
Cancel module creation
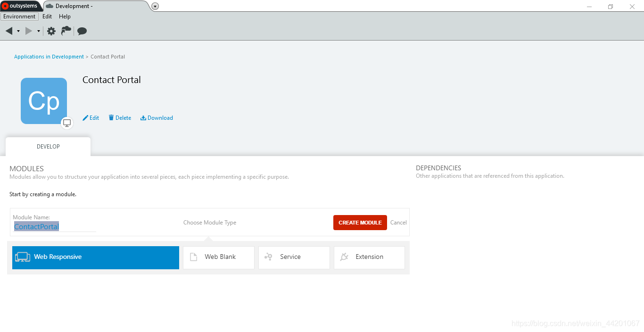click(x=398, y=223)
